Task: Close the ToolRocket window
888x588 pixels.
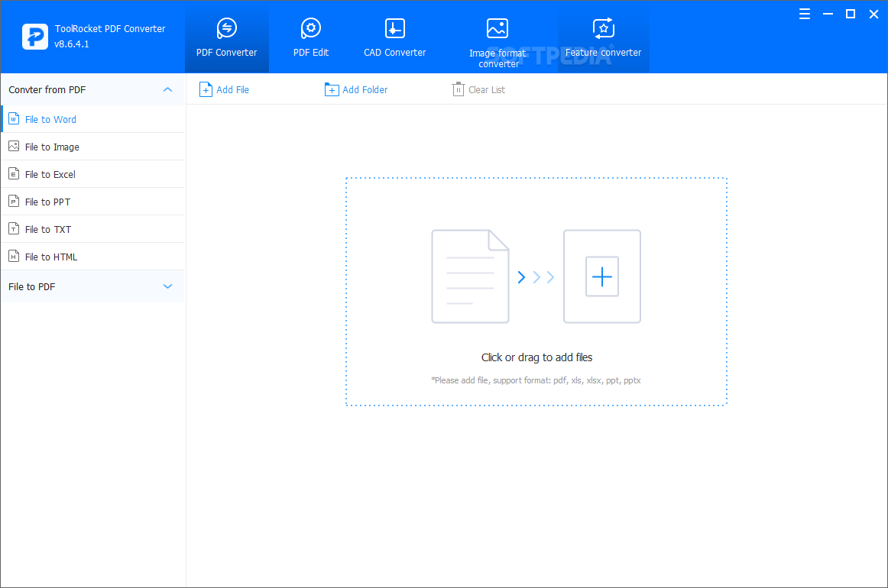Action: [x=873, y=15]
